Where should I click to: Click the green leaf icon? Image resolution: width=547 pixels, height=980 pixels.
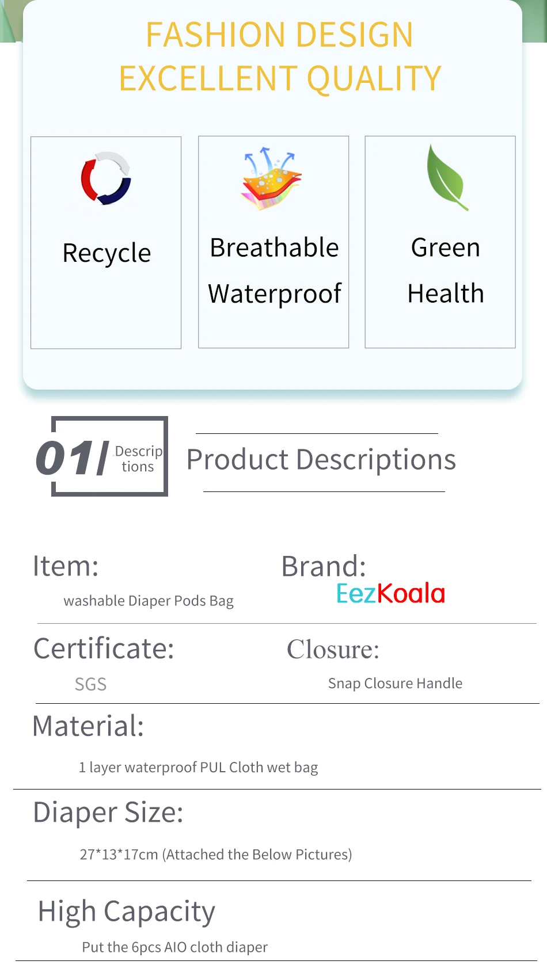tap(447, 177)
